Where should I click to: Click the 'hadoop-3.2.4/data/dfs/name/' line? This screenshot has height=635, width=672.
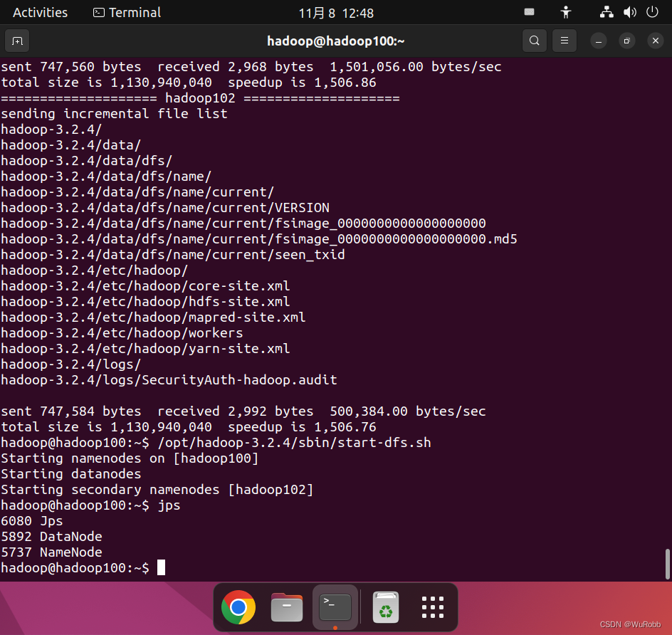(x=106, y=177)
